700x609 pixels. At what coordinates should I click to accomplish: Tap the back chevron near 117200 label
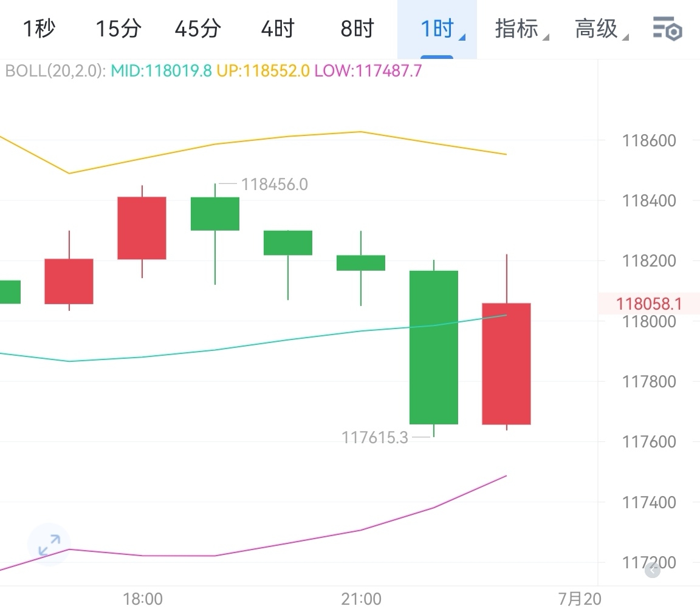(x=652, y=570)
